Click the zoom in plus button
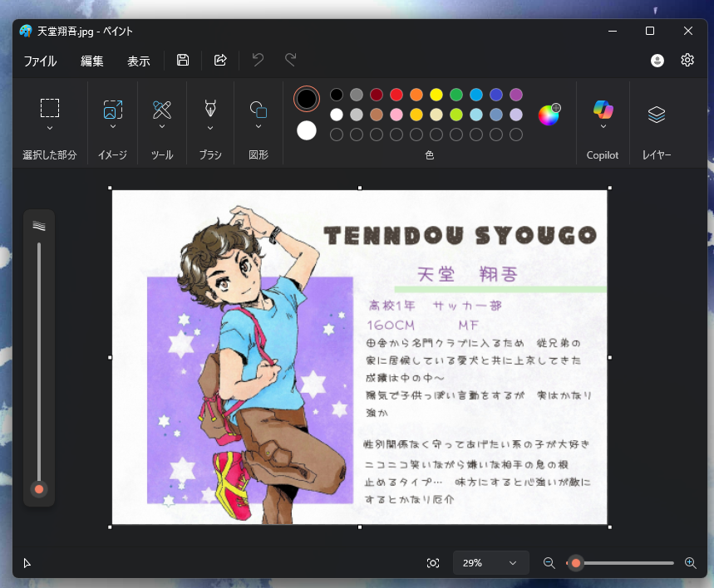Image resolution: width=714 pixels, height=588 pixels. [x=690, y=563]
